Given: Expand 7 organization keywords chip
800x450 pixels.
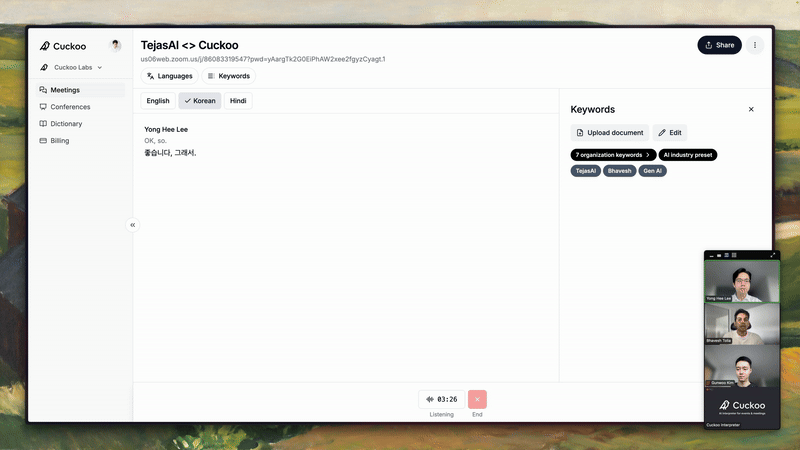Looking at the screenshot, I should pos(613,155).
